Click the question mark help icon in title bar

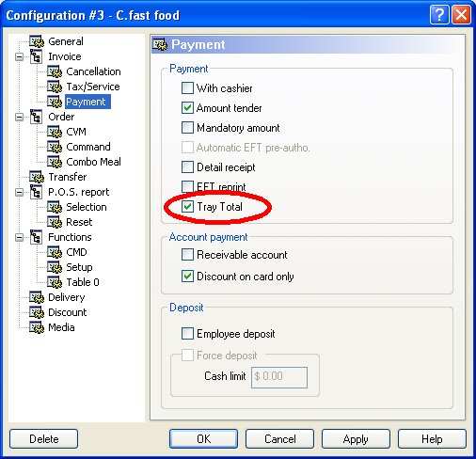(x=439, y=15)
